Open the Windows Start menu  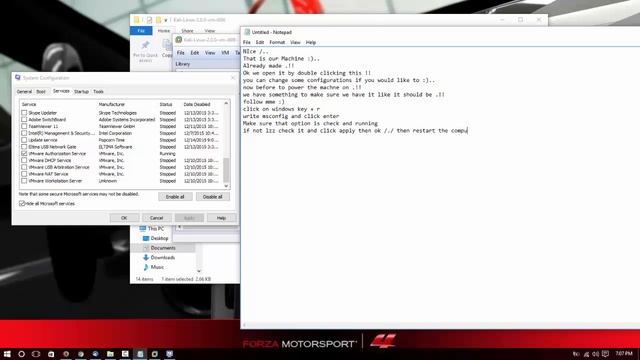pyautogui.click(x=7, y=354)
